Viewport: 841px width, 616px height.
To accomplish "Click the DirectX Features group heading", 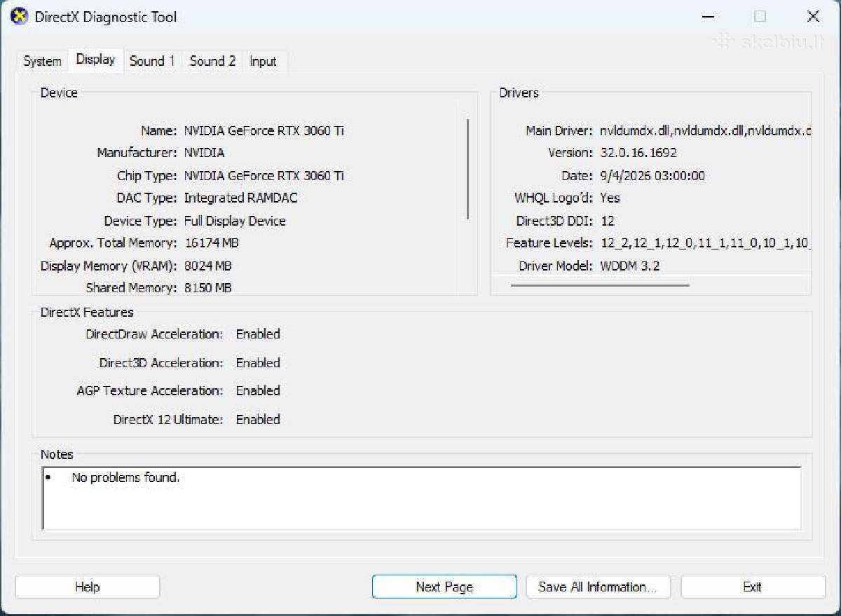I will click(x=87, y=313).
